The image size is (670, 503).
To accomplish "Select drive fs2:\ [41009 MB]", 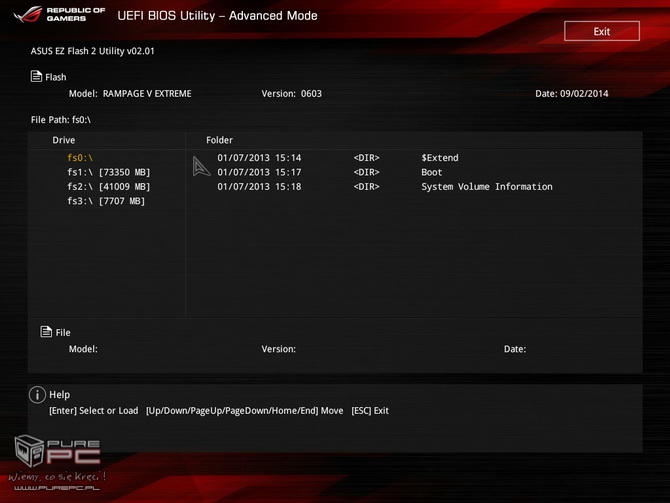I will [x=109, y=187].
